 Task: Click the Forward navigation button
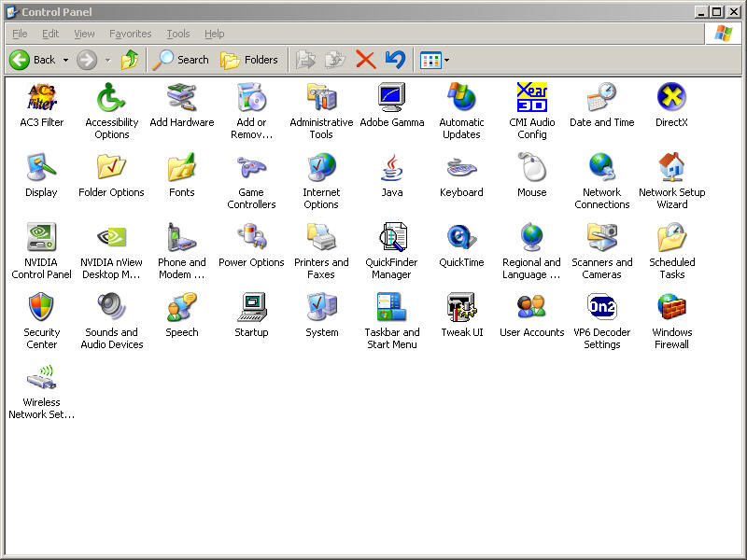(x=87, y=60)
